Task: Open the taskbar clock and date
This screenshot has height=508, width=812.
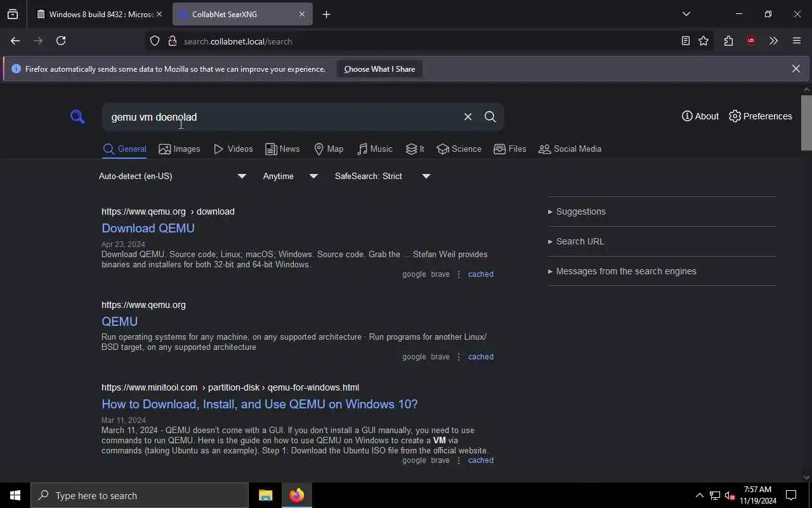Action: pos(757,495)
